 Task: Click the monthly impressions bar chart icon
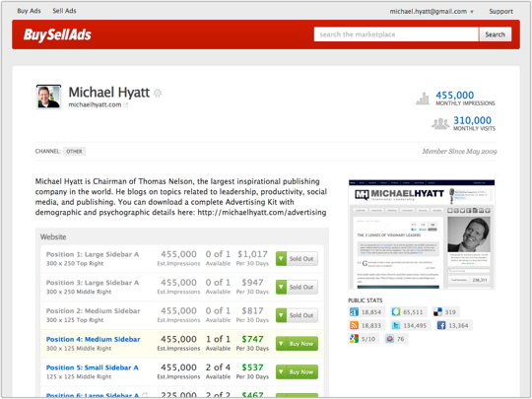click(x=423, y=99)
